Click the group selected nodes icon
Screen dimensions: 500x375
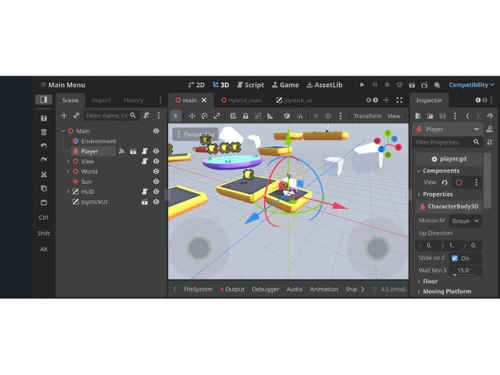tap(258, 116)
